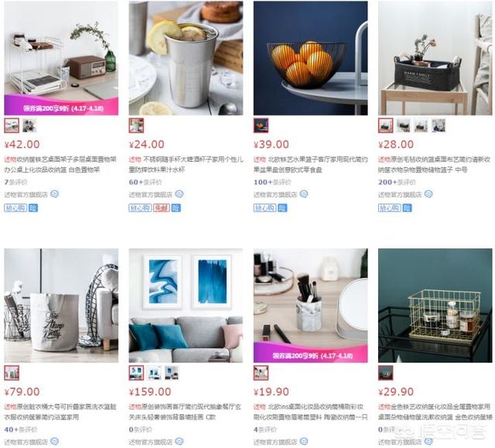Viewport: 495px width, 448px height.
Task: Click the pink coupon banner on the makeup brush holder image
Action: click(x=311, y=354)
